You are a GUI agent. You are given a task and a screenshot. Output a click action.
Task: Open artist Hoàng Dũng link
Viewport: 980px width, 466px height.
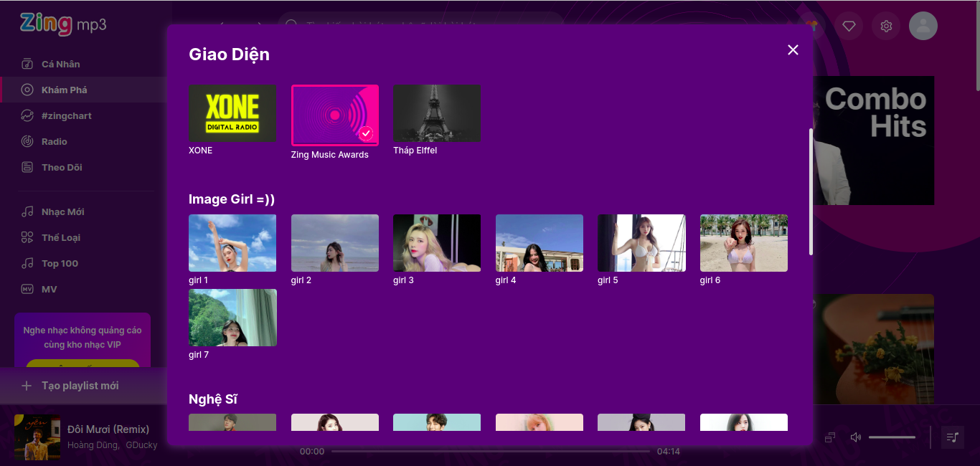tap(93, 445)
